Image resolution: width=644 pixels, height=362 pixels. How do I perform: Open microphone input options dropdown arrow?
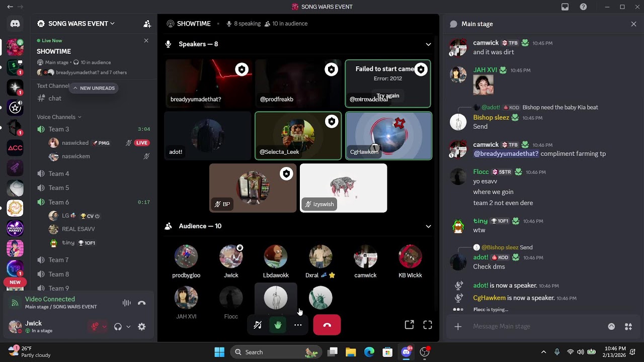coord(104,327)
